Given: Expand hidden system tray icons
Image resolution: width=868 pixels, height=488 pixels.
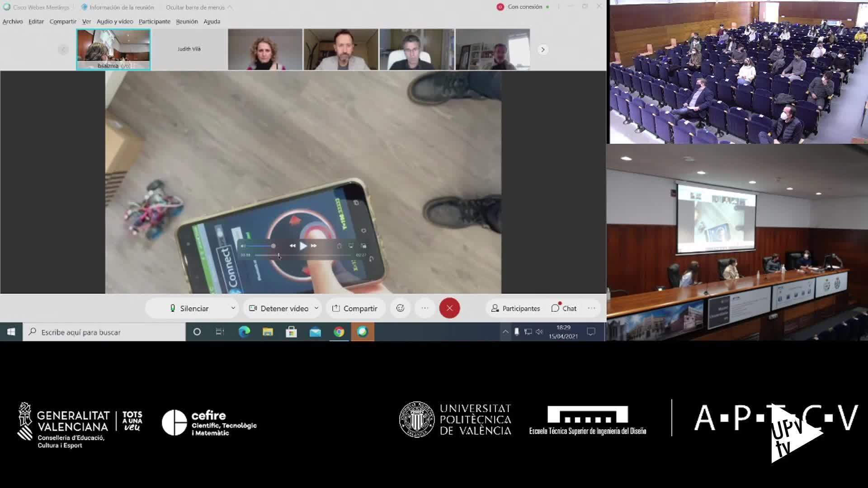Looking at the screenshot, I should [505, 332].
